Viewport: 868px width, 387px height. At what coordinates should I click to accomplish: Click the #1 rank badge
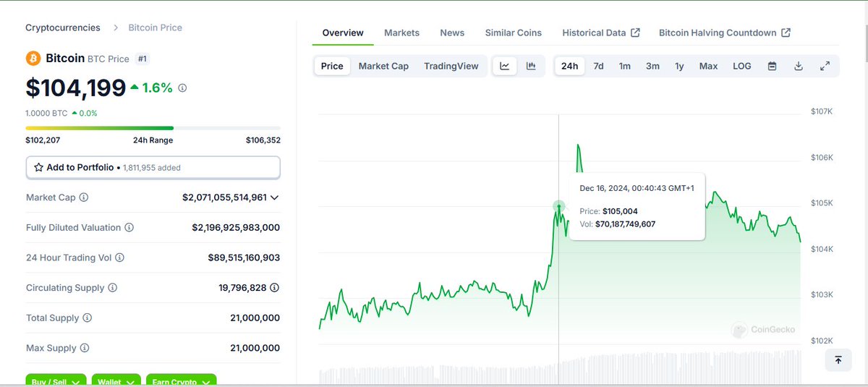(x=143, y=59)
